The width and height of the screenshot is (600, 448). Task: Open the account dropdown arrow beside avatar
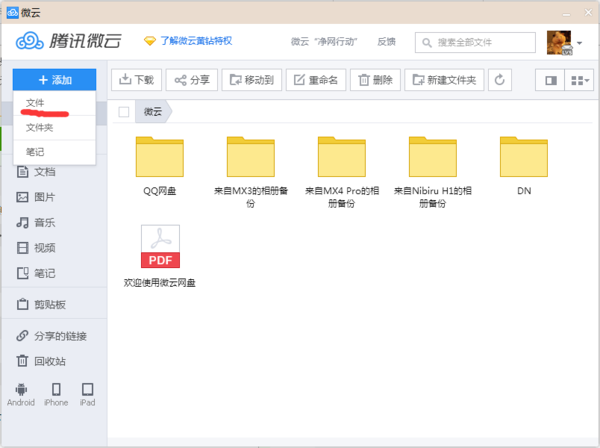(579, 43)
